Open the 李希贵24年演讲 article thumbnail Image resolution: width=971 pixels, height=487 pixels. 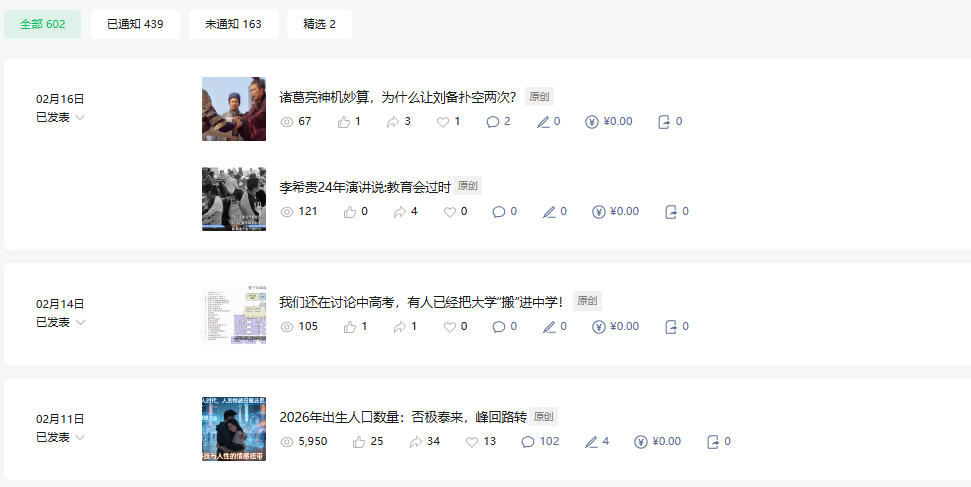click(x=234, y=199)
